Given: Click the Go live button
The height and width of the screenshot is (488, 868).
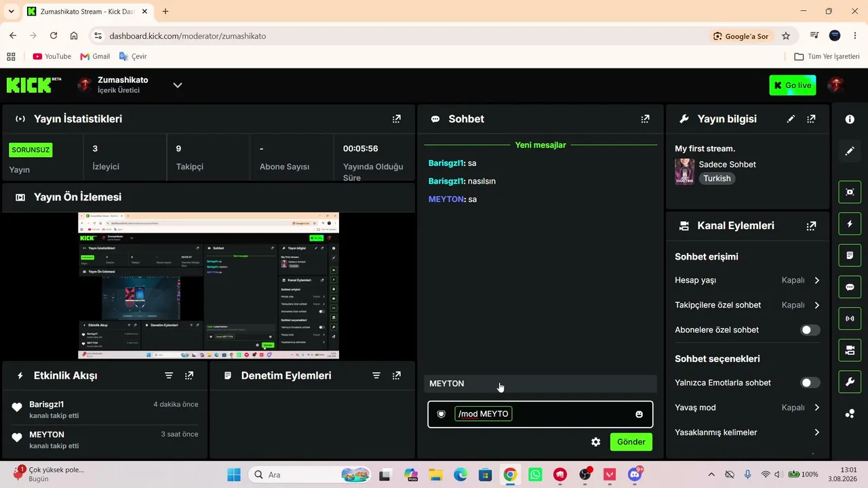Looking at the screenshot, I should (792, 85).
